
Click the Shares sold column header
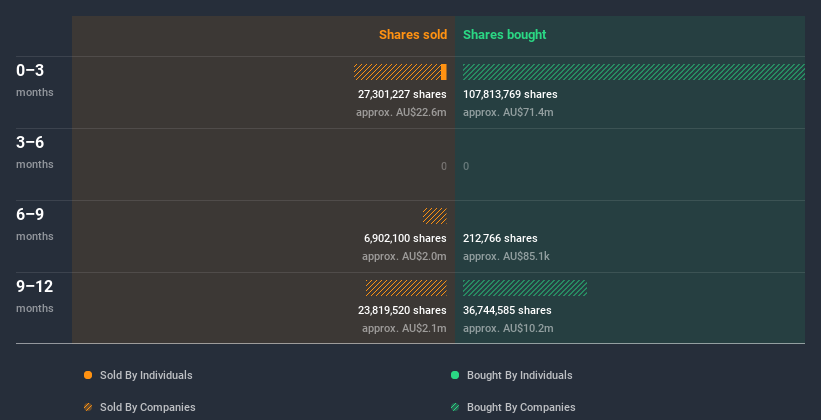412,35
